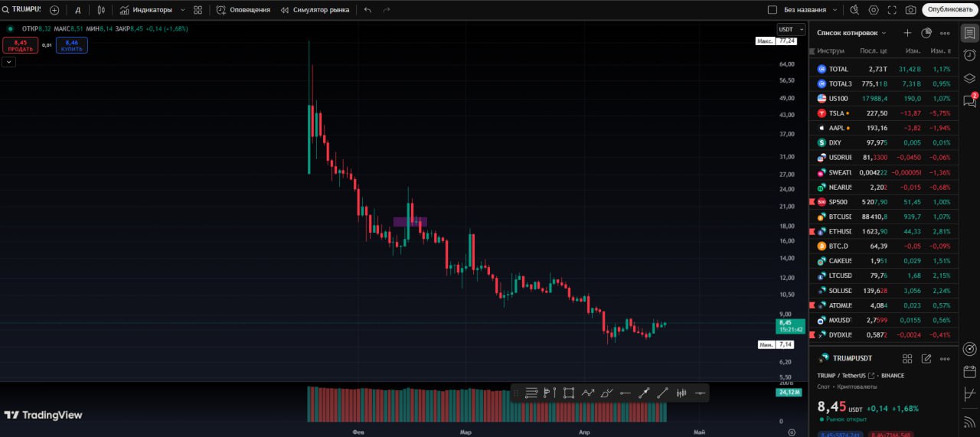Toggle the green indicator status dot near ОТКР

pyautogui.click(x=10, y=28)
